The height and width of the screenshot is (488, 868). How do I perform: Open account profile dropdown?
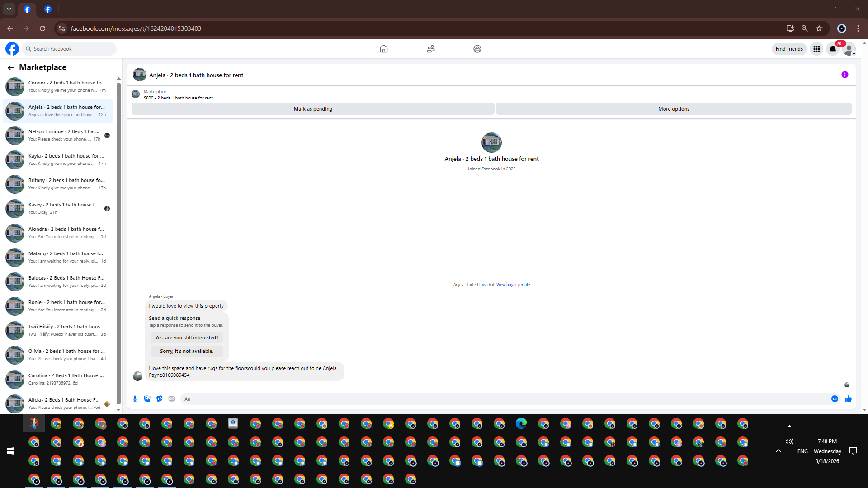[849, 49]
